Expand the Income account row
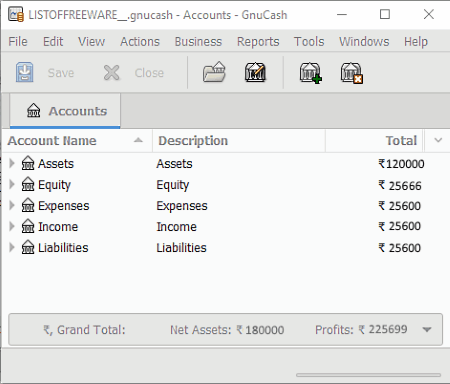450x384 pixels. coord(12,226)
